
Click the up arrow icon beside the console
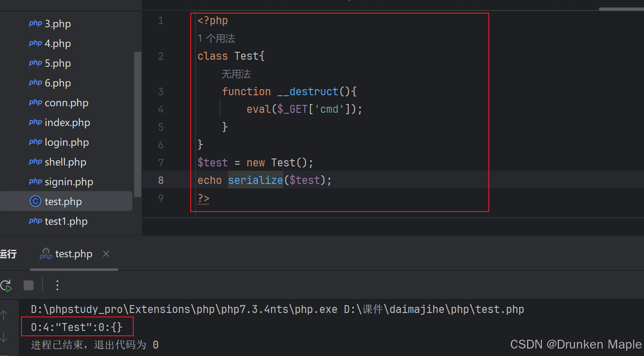[4, 315]
